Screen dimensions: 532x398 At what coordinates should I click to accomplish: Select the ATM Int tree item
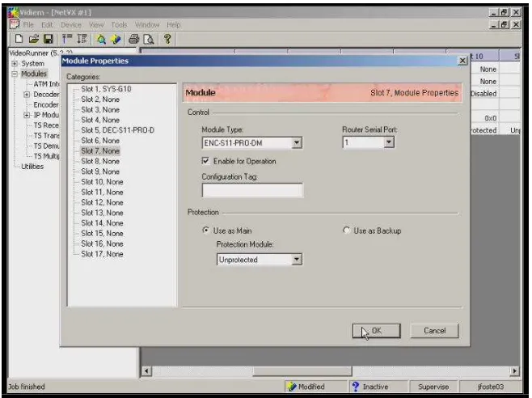point(46,84)
